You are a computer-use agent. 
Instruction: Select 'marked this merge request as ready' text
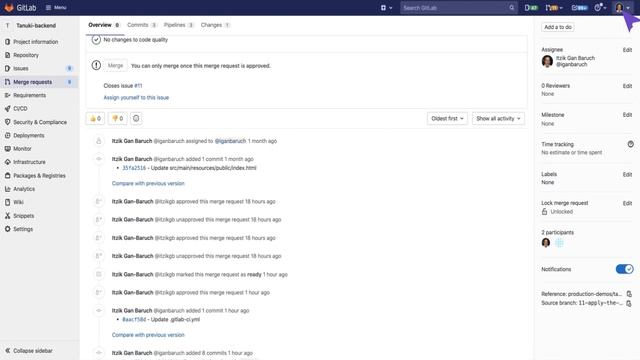tap(219, 275)
